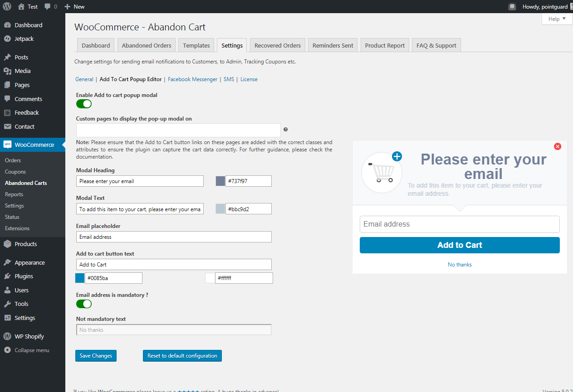
Task: Open the License settings link
Action: pos(249,79)
